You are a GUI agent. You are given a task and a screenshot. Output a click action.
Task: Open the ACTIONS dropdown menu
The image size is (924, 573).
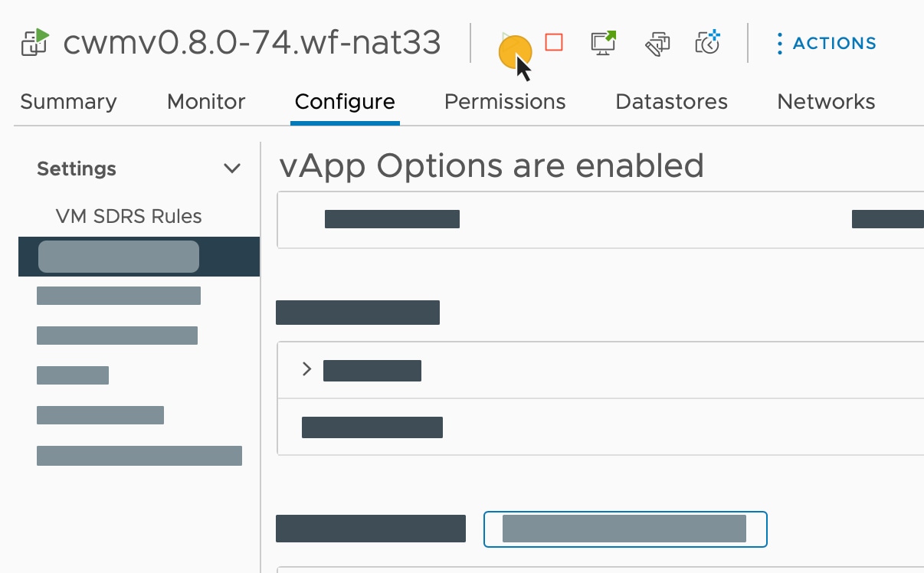pos(834,43)
